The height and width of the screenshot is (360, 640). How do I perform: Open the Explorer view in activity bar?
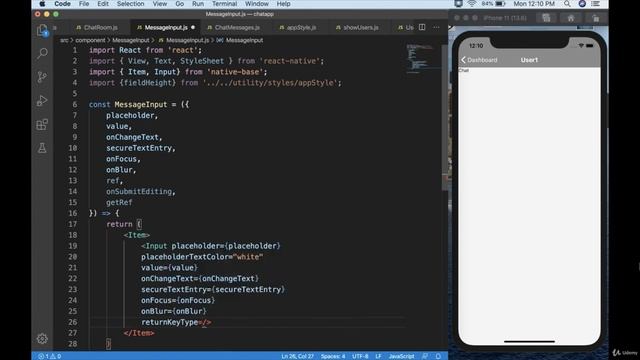pos(42,30)
